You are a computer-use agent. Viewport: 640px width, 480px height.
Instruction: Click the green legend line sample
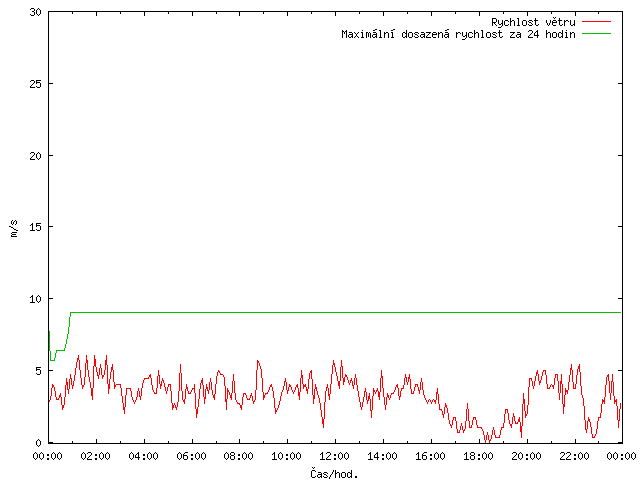[596, 34]
